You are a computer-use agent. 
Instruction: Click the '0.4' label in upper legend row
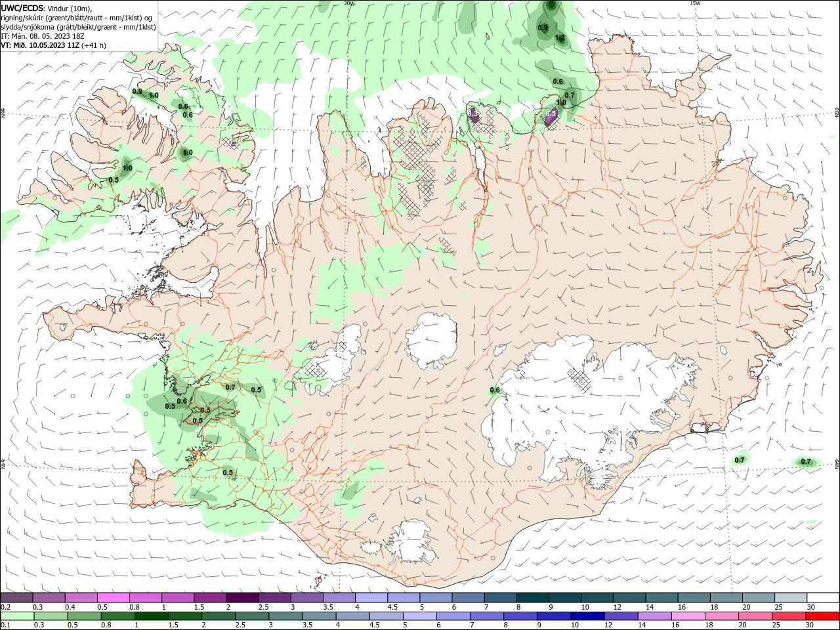click(70, 607)
